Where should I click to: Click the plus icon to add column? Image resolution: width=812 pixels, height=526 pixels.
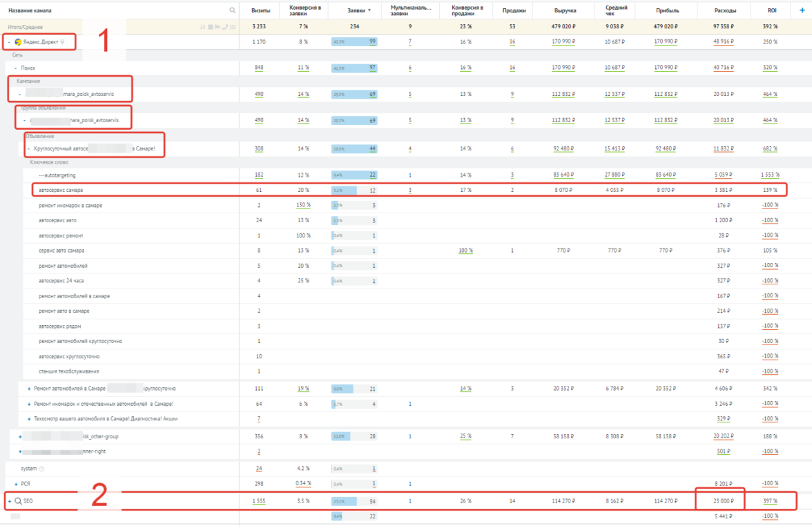point(802,10)
